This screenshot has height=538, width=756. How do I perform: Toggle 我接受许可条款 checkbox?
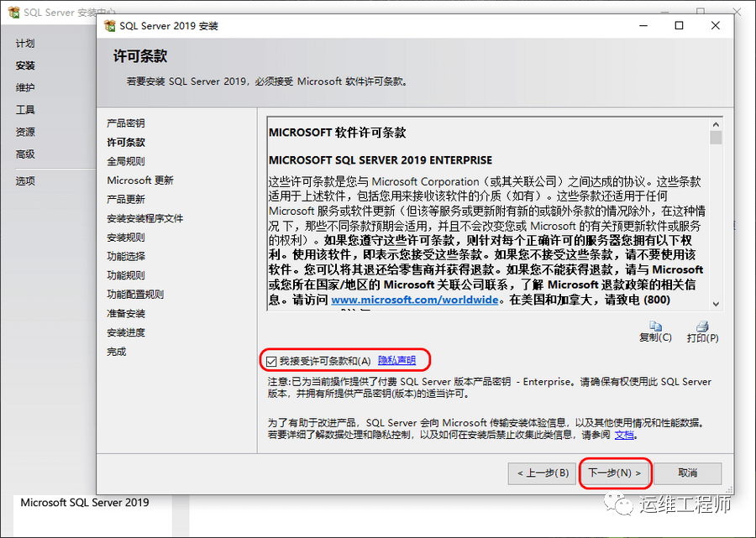click(x=271, y=361)
